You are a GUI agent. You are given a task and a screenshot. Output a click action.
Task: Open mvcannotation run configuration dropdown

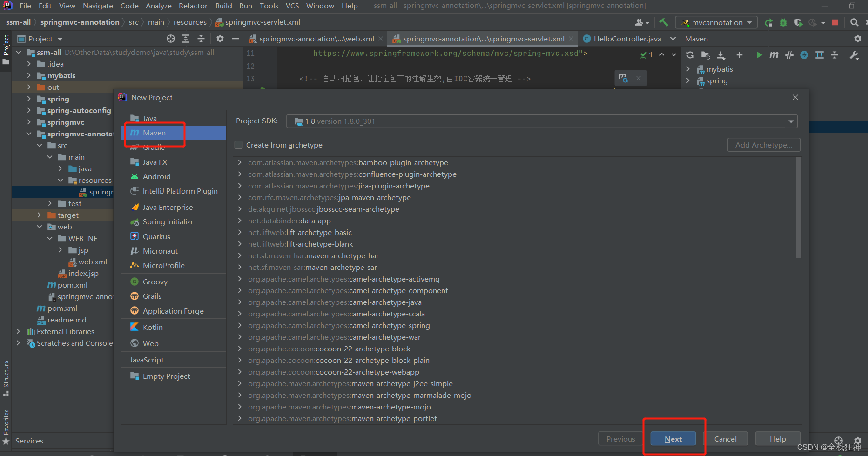(717, 22)
